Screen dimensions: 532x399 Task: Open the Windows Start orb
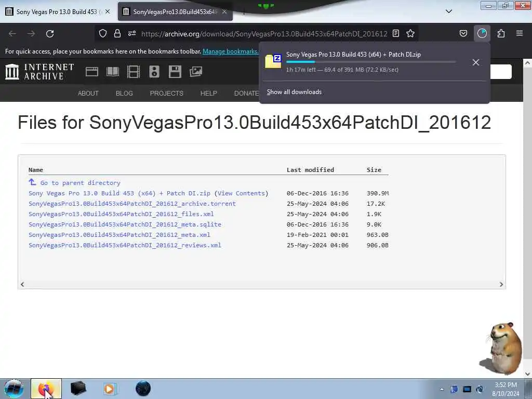[14, 389]
